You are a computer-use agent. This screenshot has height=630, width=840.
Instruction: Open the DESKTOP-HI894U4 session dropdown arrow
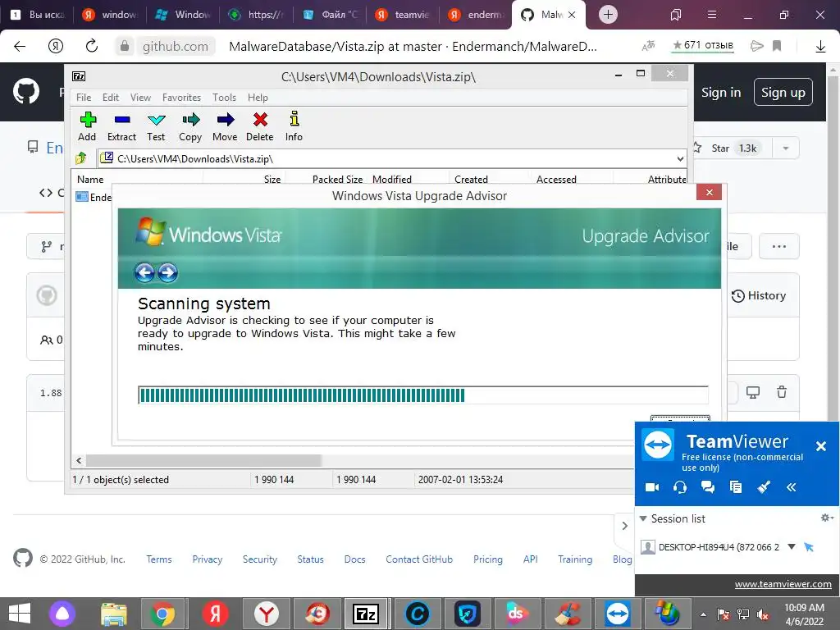pos(792,547)
